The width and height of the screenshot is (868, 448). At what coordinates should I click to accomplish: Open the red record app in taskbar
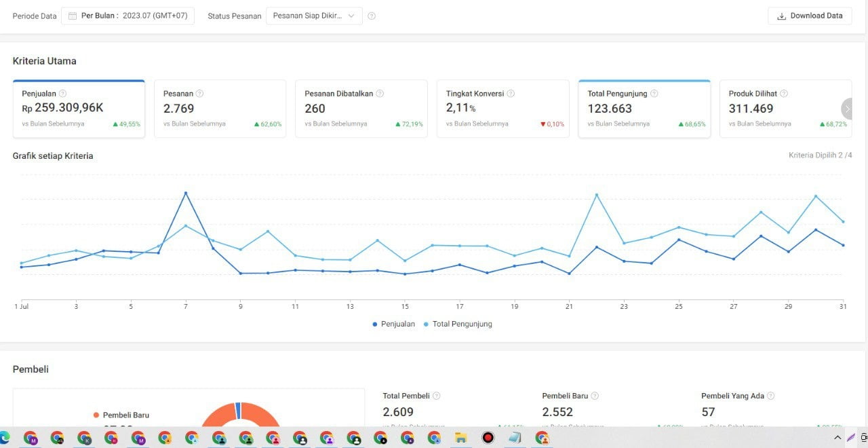[x=488, y=438]
